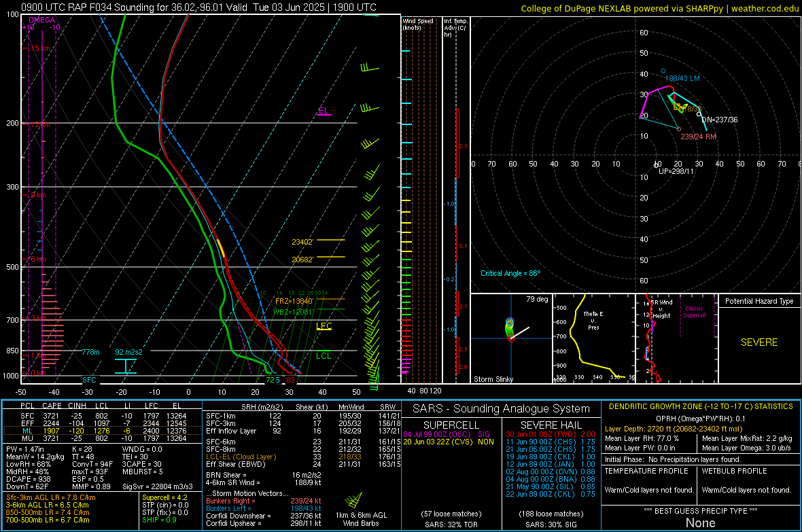The image size is (802, 532).
Task: Click the "None" best guess precip type
Action: click(700, 523)
